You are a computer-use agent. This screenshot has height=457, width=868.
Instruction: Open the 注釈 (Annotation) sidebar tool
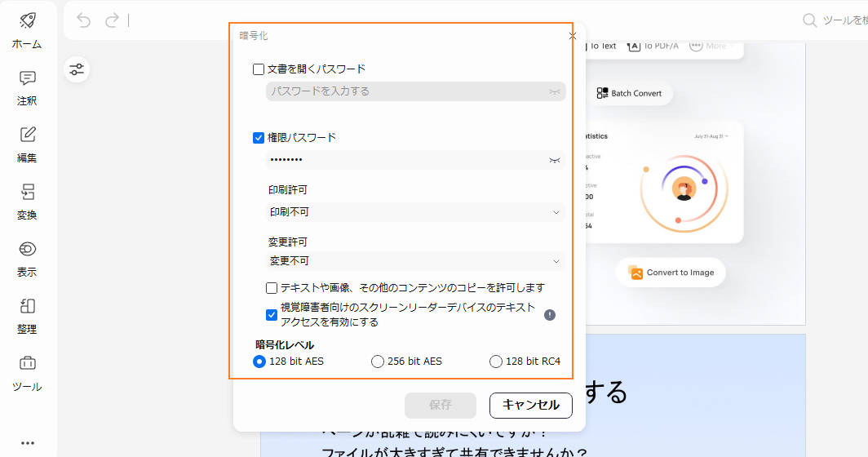(27, 89)
